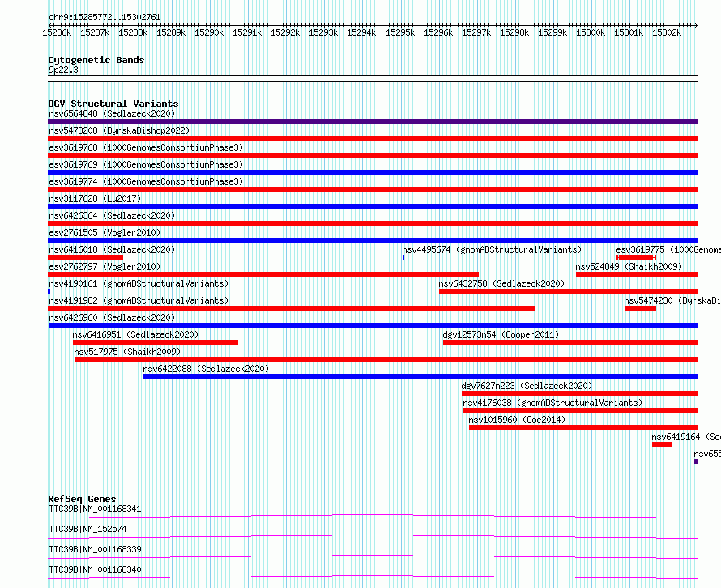Click the DGV Structural Variants track title

pos(113,104)
